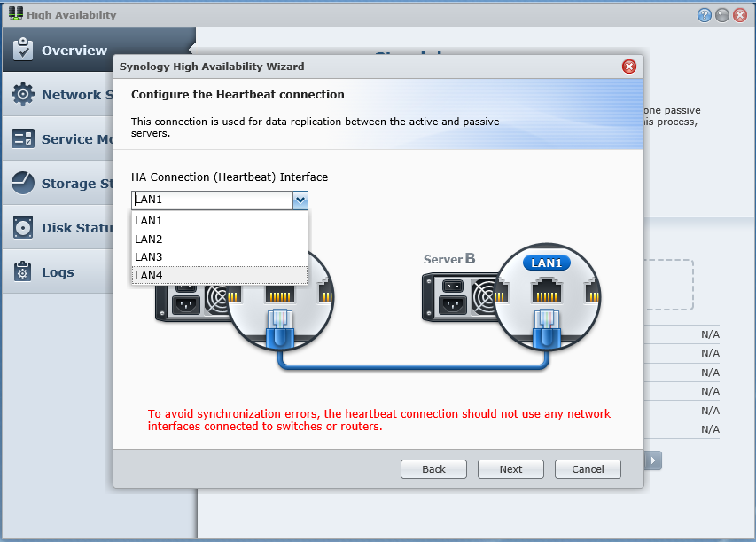This screenshot has width=756, height=542.
Task: Click the Storage pie chart icon
Action: click(23, 183)
